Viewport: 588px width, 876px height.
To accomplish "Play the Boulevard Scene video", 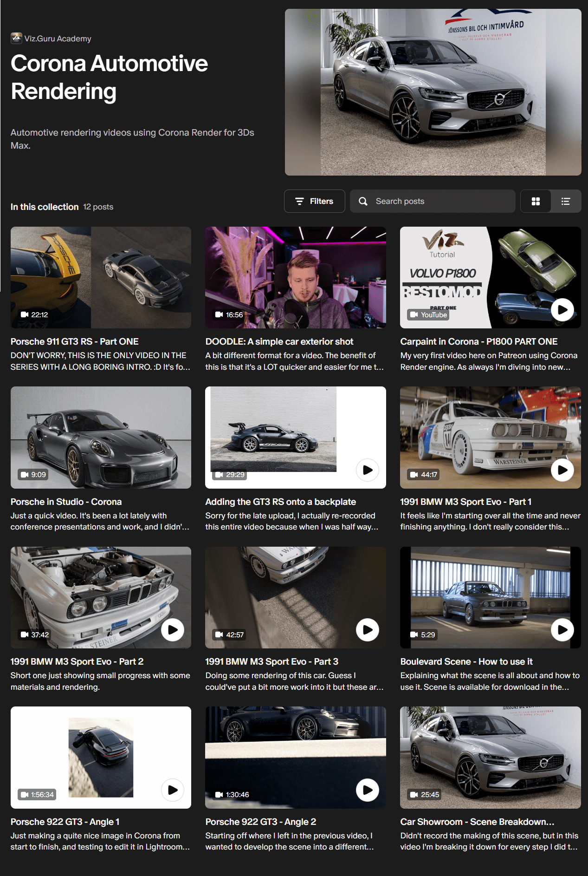I will tap(562, 630).
